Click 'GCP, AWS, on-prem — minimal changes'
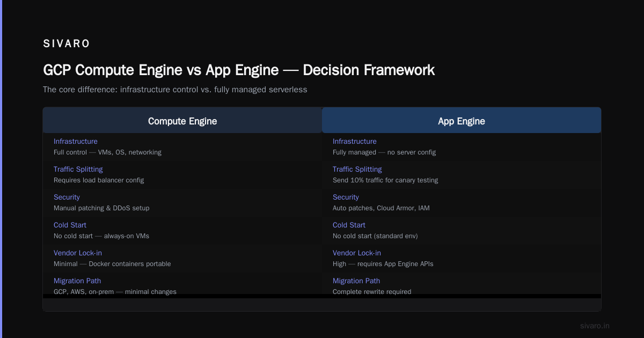 (x=115, y=292)
